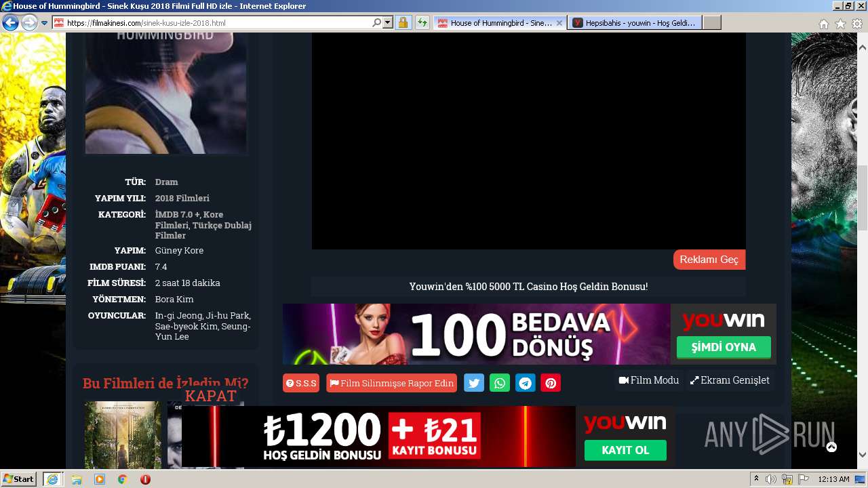
Task: Open the volume speaker tray icon
Action: click(771, 479)
